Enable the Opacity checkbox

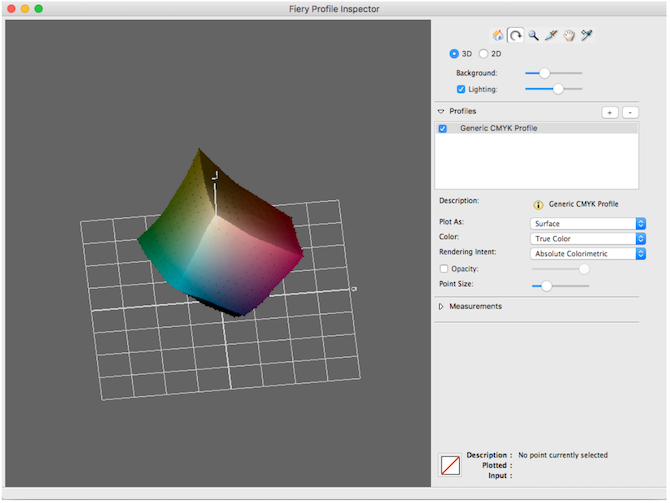click(444, 269)
